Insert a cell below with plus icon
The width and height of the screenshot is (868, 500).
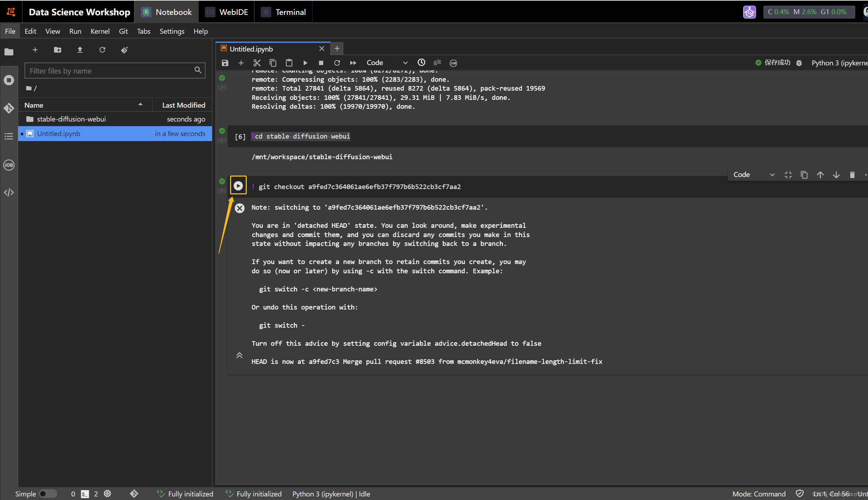click(241, 63)
